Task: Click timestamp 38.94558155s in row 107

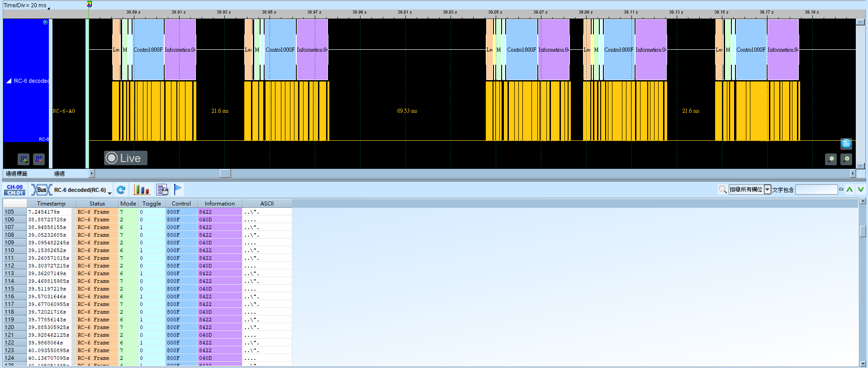Action: 47,227
